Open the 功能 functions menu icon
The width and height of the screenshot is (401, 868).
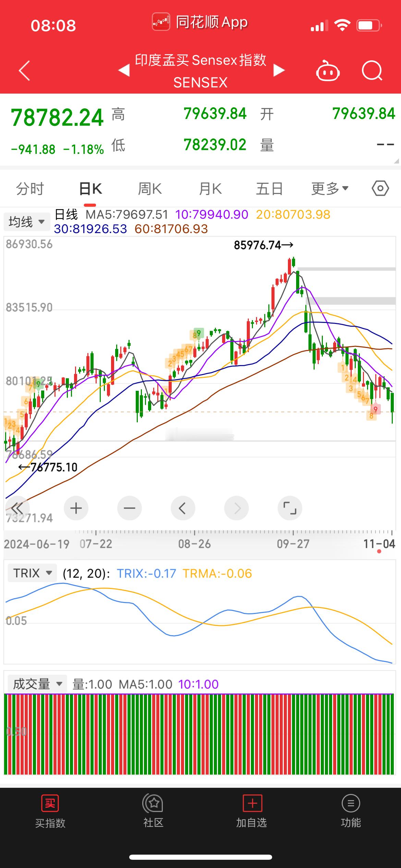pyautogui.click(x=351, y=803)
